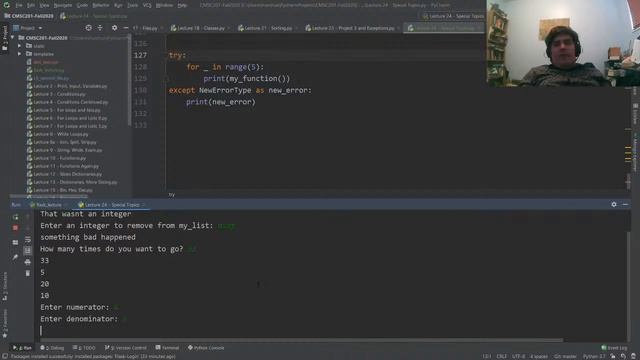This screenshot has height=360, width=640.
Task: Click the pin tab icon in Run toolbar
Action: point(16,257)
